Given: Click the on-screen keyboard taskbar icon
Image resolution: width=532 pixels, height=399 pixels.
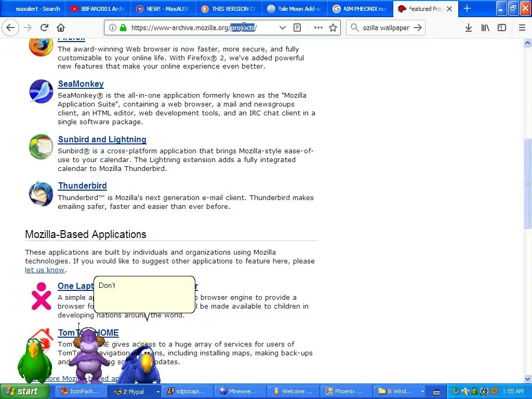Looking at the screenshot, I should [x=436, y=392].
